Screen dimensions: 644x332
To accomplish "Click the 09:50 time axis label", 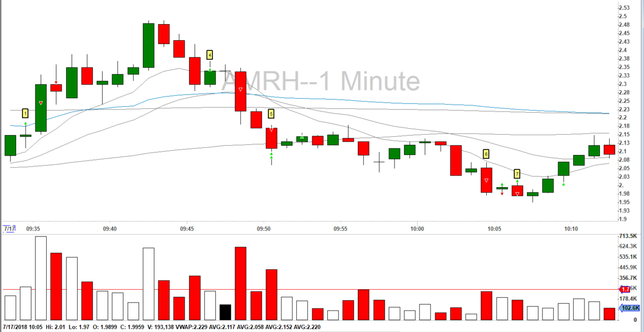I will coord(264,229).
